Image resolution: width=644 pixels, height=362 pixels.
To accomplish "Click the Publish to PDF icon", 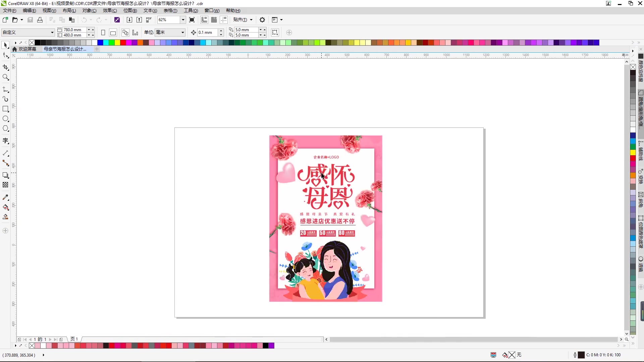I will tap(149, 20).
